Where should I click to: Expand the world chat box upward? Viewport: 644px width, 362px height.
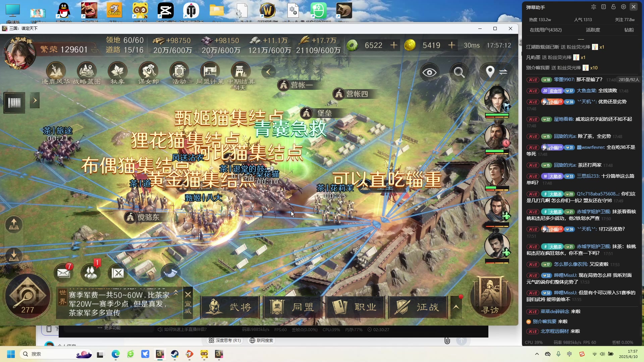(176, 293)
